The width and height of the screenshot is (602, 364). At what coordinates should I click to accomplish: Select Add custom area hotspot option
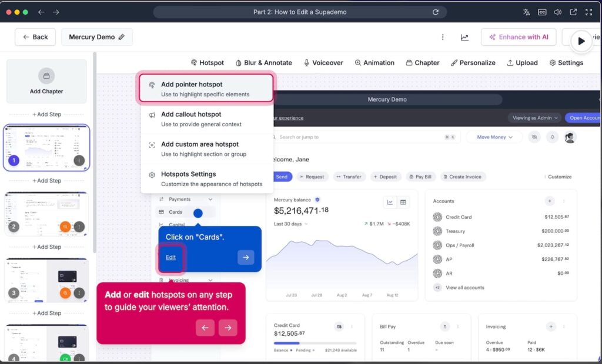[207, 149]
